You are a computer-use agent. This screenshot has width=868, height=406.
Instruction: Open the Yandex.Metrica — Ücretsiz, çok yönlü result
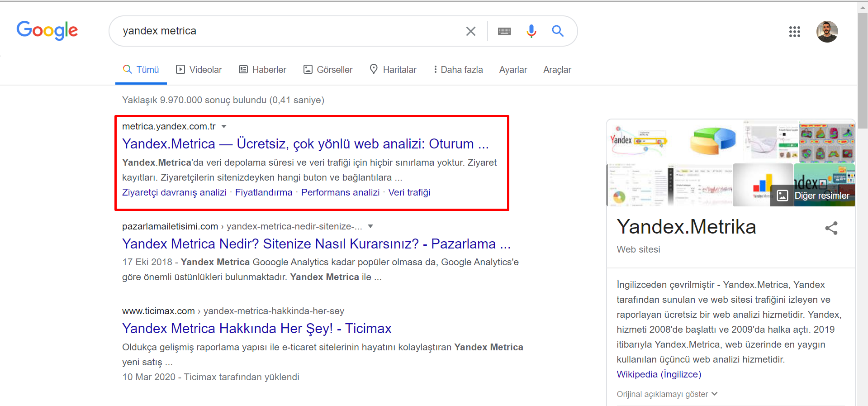pyautogui.click(x=305, y=143)
